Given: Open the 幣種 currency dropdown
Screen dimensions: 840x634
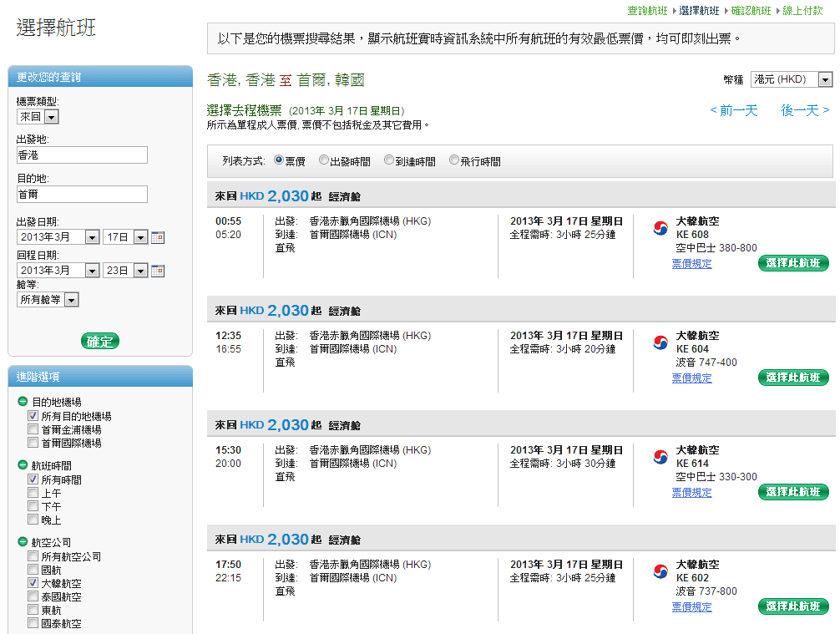Looking at the screenshot, I should click(x=791, y=79).
